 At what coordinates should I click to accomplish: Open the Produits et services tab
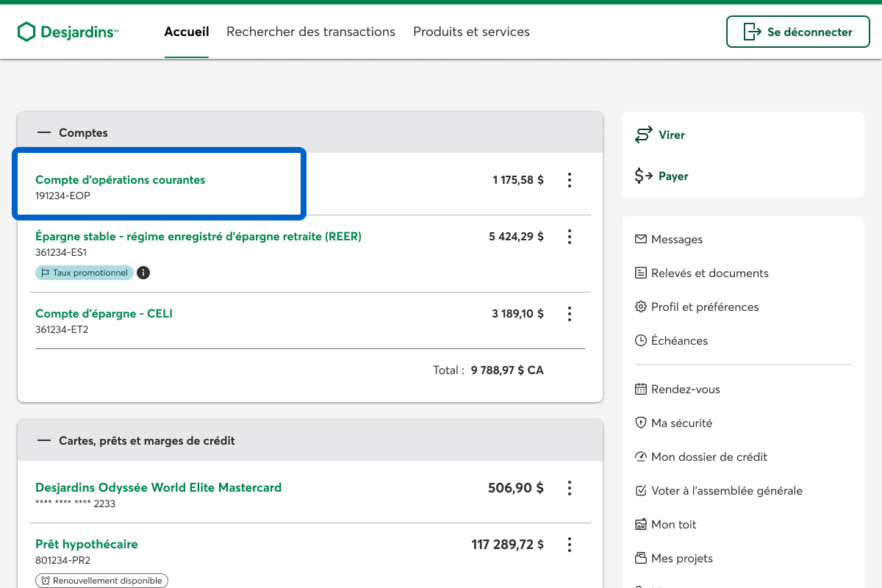click(x=471, y=32)
